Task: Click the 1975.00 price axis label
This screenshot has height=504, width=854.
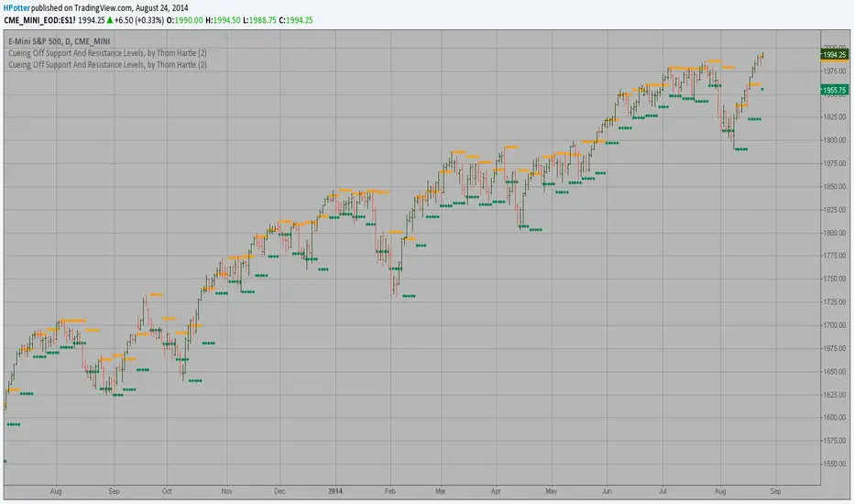Action: [x=835, y=71]
